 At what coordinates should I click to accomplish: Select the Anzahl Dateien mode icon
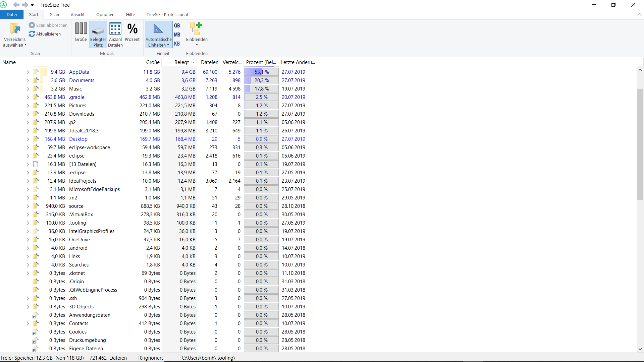pos(115,29)
